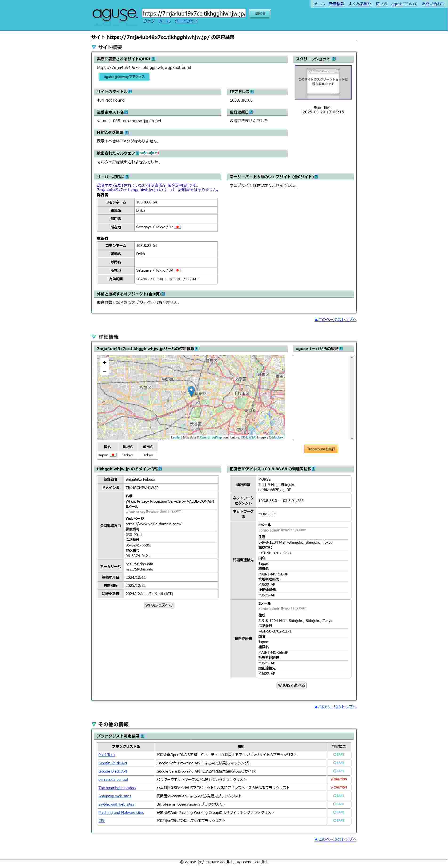Click aguse gatewayでアクセス button
The width and height of the screenshot is (448, 868).
pyautogui.click(x=124, y=77)
